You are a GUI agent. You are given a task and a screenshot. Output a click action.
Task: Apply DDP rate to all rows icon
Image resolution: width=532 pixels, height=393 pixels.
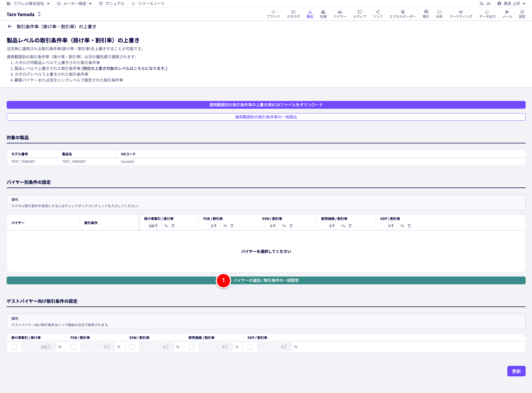403,226
